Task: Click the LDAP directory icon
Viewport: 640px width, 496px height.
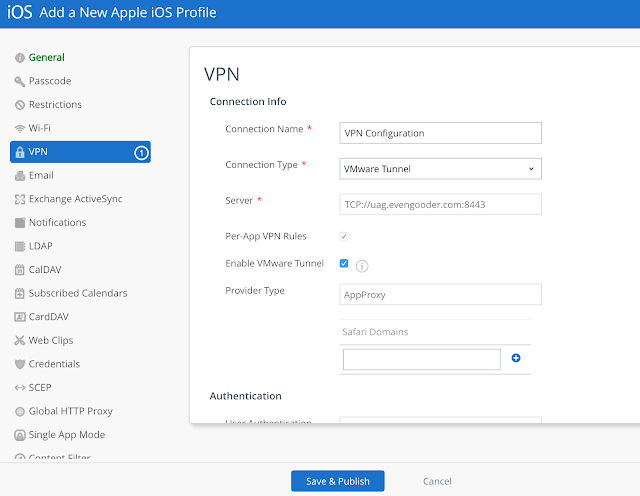Action: 20,247
